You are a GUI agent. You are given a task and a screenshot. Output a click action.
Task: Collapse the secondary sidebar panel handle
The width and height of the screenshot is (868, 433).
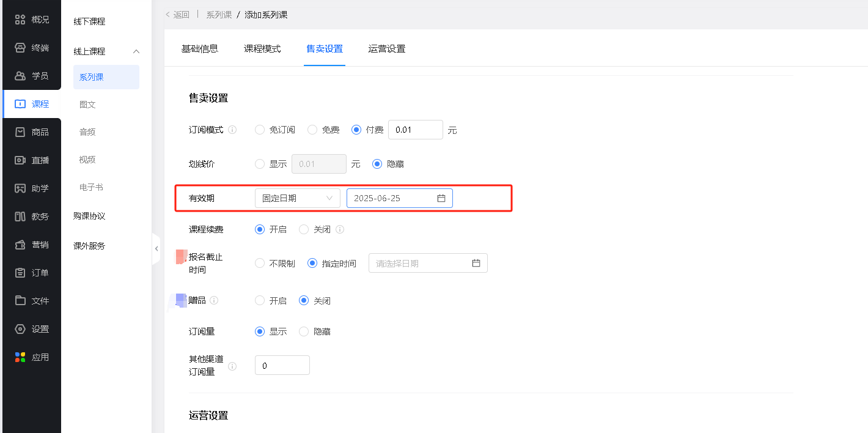156,248
